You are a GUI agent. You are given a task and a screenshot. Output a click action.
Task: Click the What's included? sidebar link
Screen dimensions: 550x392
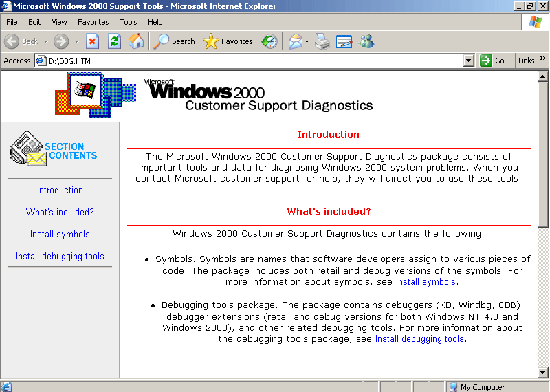point(60,213)
